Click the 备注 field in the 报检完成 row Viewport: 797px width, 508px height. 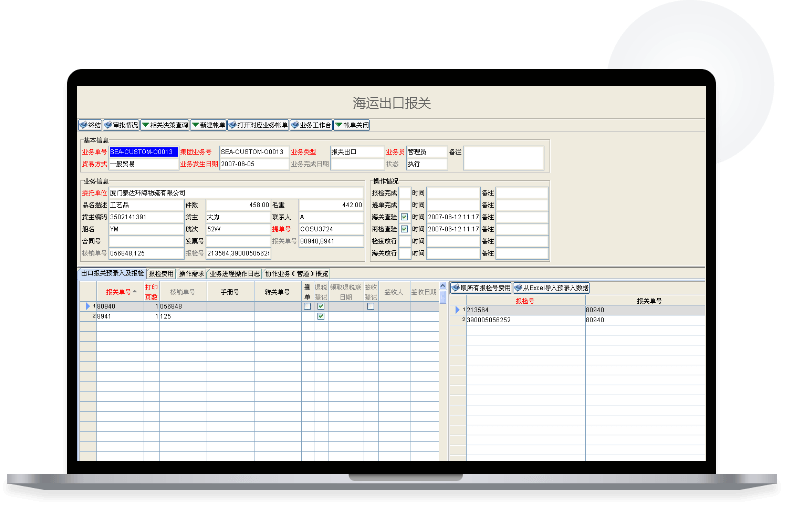pyautogui.click(x=522, y=193)
